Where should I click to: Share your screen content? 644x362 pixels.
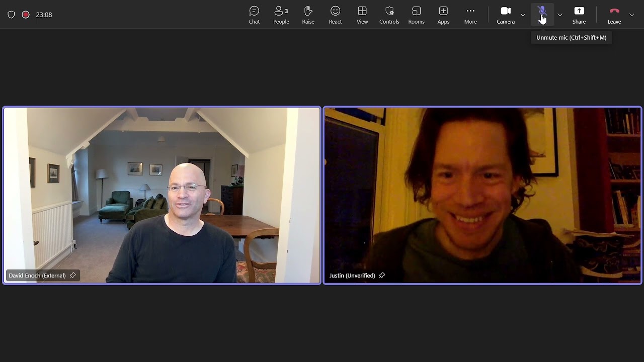tap(579, 15)
